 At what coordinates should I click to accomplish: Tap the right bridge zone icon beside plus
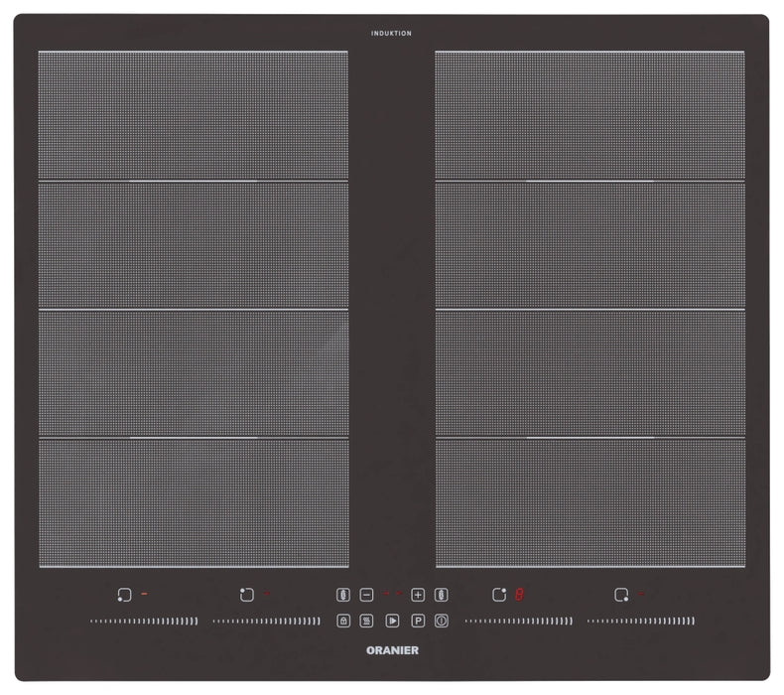click(441, 595)
